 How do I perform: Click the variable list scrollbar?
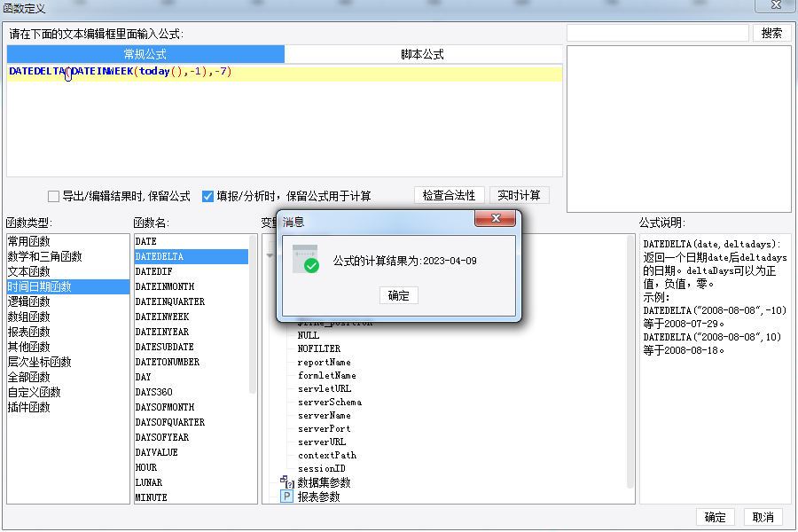[630, 362]
